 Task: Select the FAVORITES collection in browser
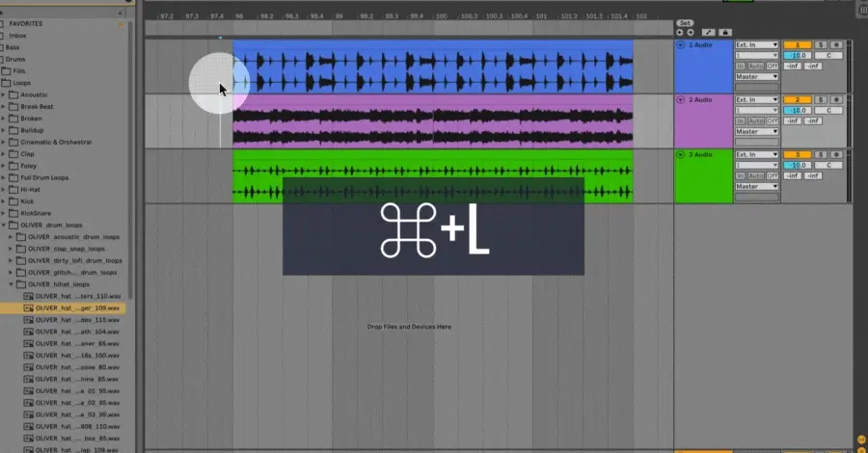pos(25,24)
